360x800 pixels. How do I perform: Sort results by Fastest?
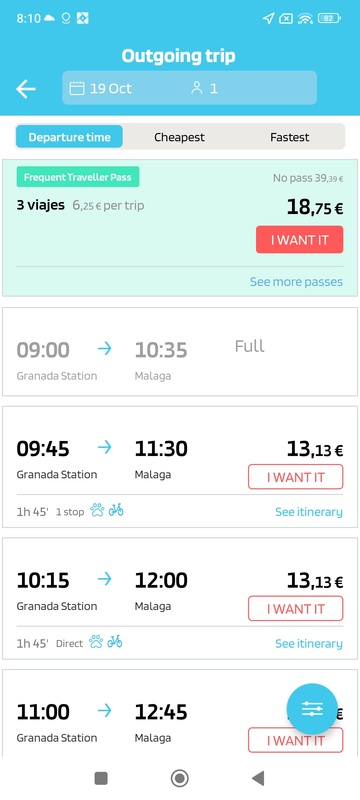click(290, 137)
